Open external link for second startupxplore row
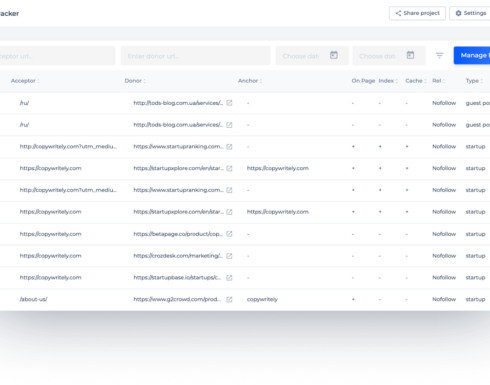Viewport: 490px width, 385px height. 229,212
